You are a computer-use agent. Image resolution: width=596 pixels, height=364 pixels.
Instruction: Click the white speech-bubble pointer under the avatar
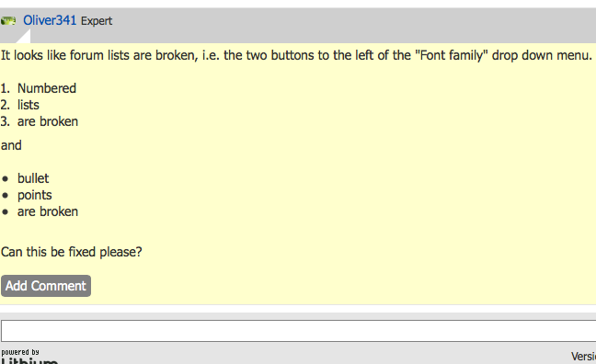[x=23, y=37]
